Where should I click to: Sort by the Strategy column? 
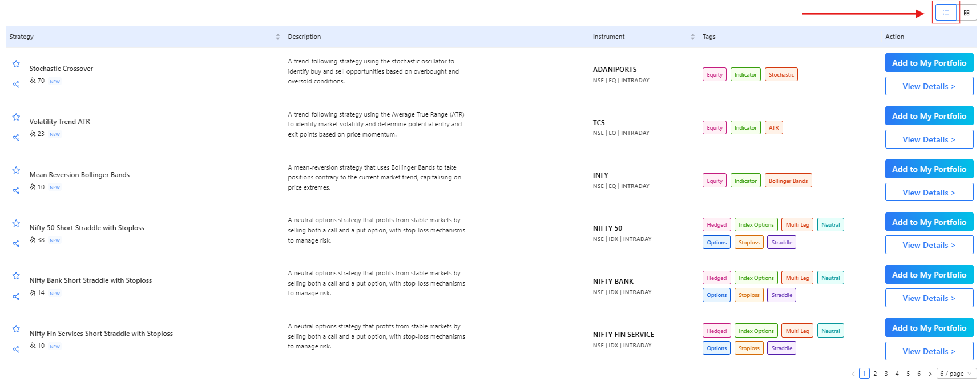point(278,37)
